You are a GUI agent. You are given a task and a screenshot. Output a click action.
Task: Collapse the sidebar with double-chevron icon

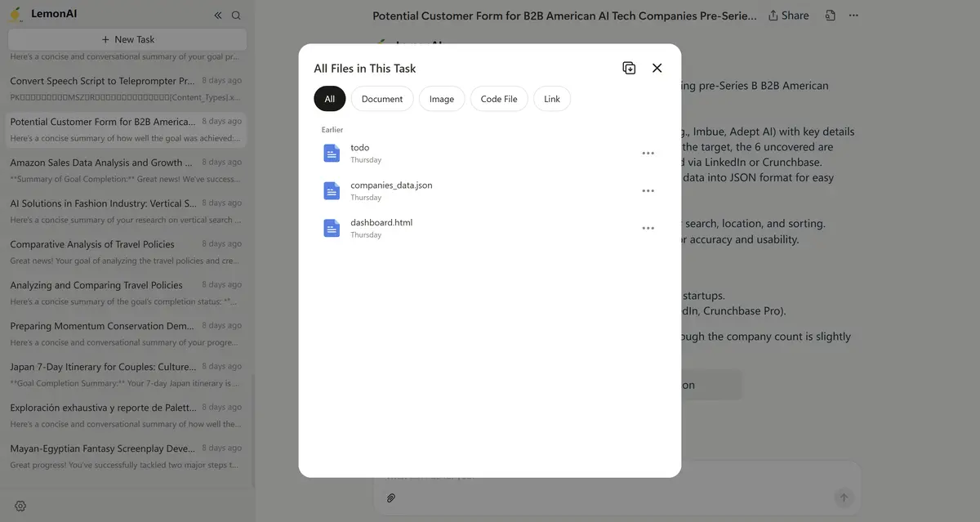[218, 16]
